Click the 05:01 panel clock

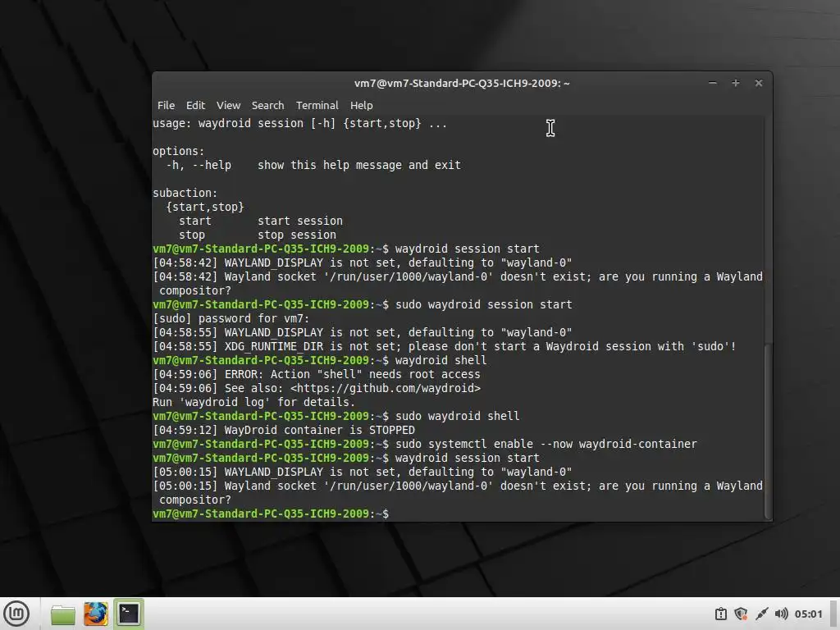[x=808, y=614]
